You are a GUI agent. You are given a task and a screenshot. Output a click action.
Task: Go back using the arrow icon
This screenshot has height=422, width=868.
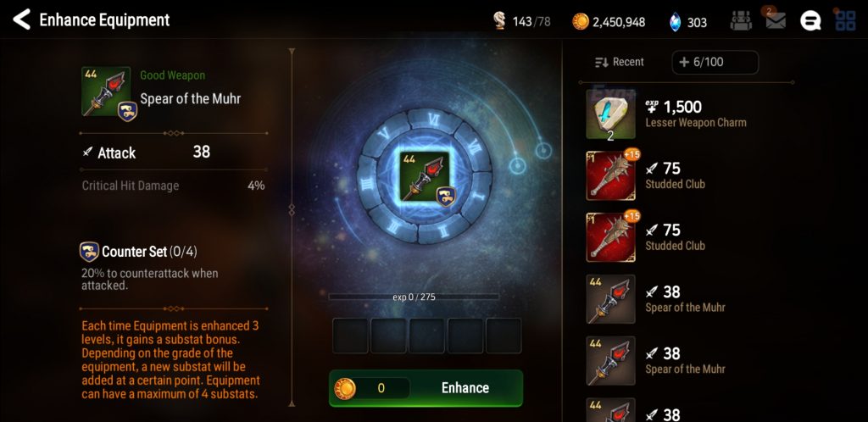[x=21, y=19]
